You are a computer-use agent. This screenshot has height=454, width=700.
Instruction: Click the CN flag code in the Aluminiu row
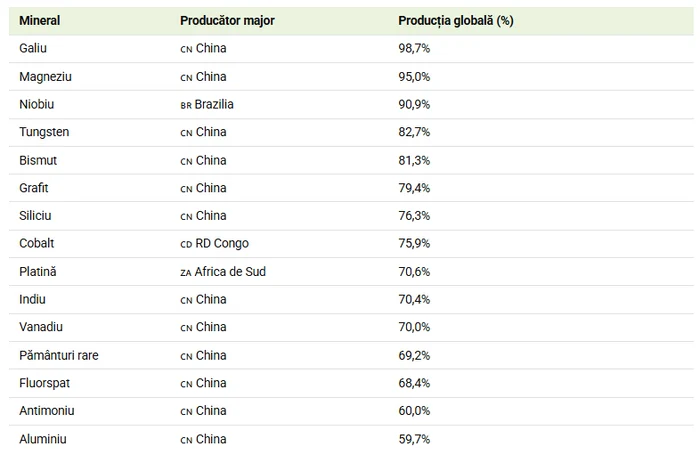point(186,440)
